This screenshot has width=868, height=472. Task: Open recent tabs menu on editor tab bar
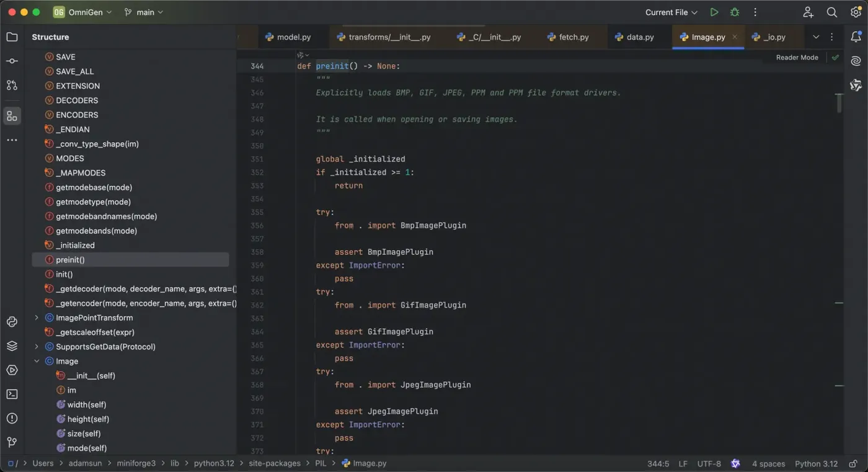(832, 37)
